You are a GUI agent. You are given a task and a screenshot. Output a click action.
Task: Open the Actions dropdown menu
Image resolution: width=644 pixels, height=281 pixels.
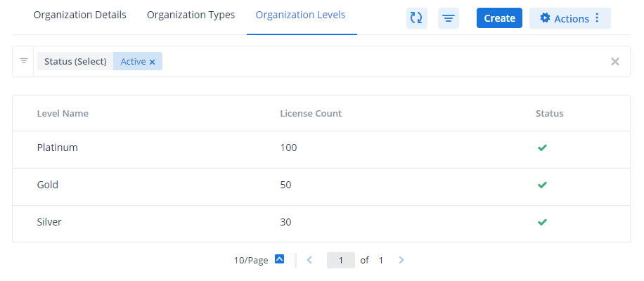(x=569, y=18)
